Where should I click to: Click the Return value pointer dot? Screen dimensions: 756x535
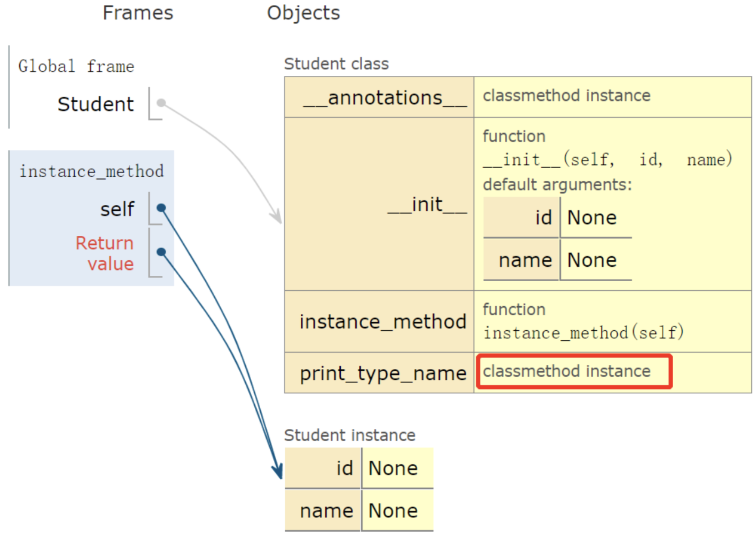[x=161, y=251]
